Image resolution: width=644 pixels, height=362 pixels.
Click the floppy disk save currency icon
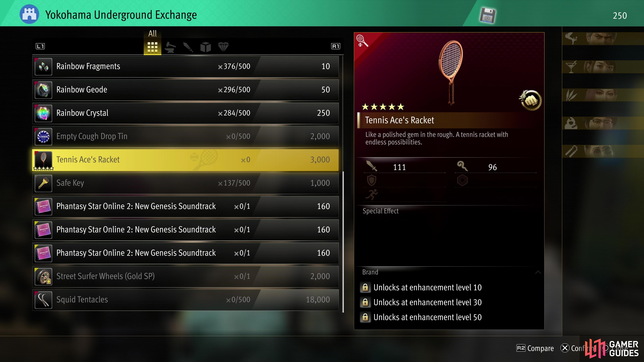pyautogui.click(x=488, y=15)
